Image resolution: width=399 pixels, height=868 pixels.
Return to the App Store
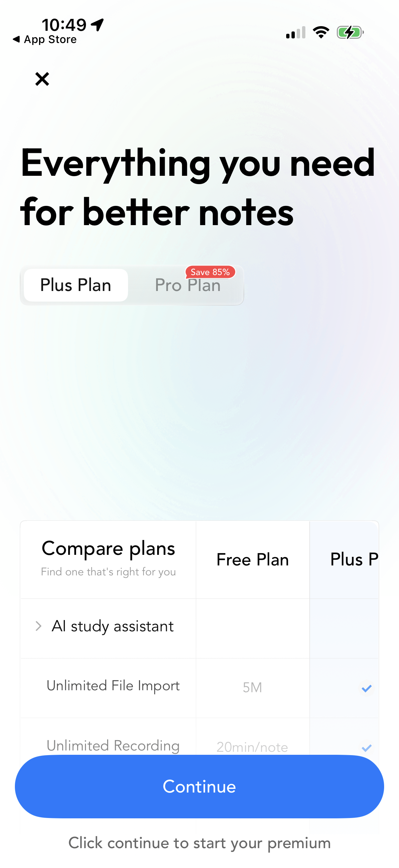click(x=45, y=39)
